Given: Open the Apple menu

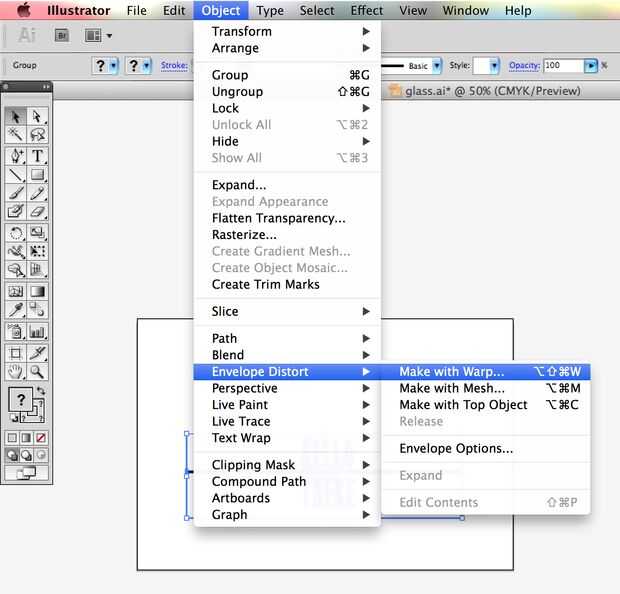Looking at the screenshot, I should [x=24, y=10].
